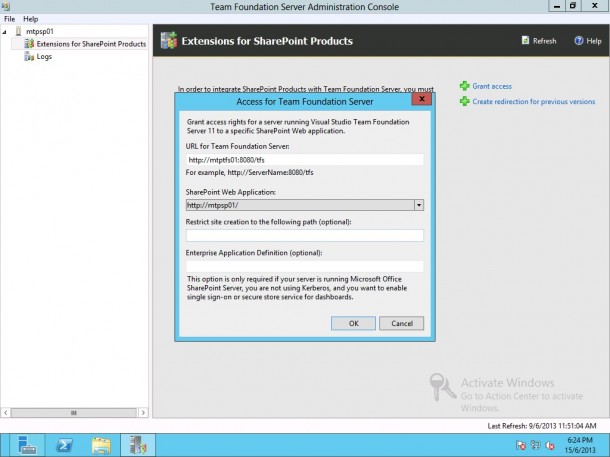610x457 pixels.
Task: Click Create redirection for previous versions link
Action: coord(534,102)
